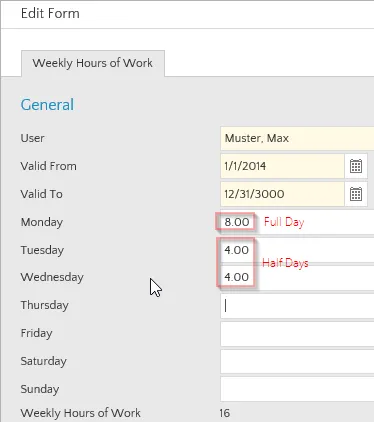Click the Thursday hours field
Screen dimensions: 374x422
297,306
